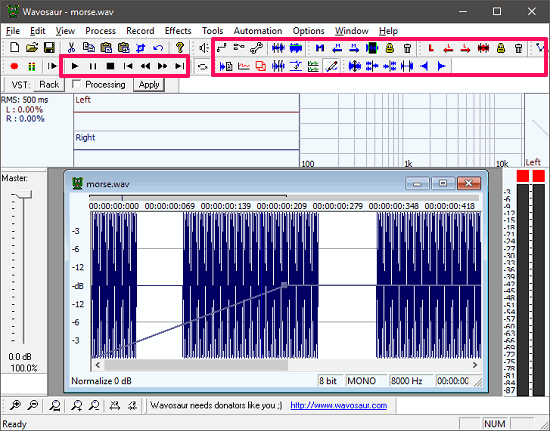550x431 pixels.
Task: Open a file with the folder icon
Action: (32, 47)
